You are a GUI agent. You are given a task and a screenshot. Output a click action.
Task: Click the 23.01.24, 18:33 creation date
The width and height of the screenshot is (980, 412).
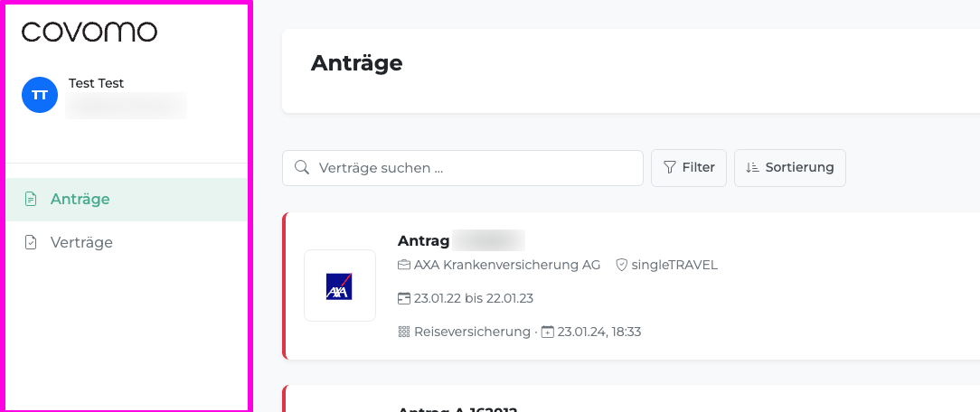[x=598, y=332]
